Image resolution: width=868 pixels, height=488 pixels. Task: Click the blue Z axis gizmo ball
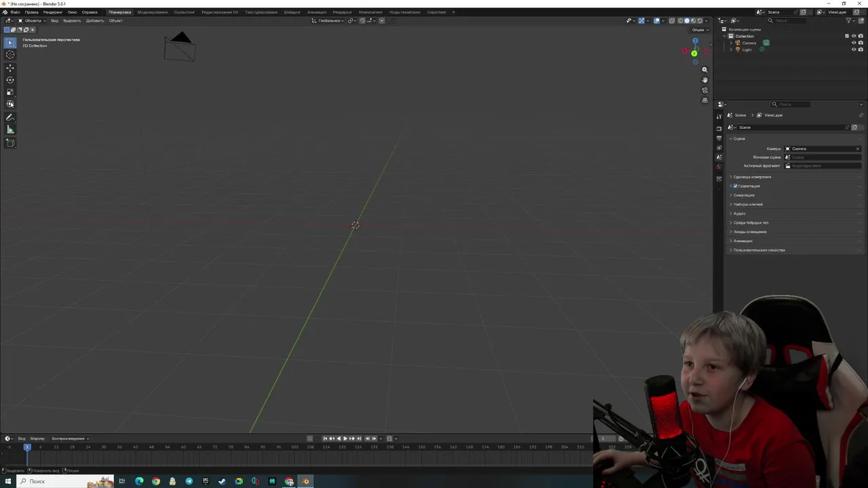[x=695, y=41]
